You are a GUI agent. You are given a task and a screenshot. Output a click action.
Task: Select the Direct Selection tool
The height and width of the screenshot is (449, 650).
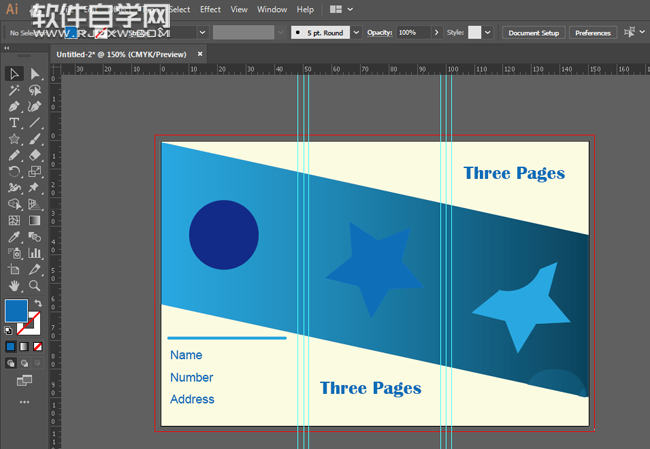tap(35, 74)
